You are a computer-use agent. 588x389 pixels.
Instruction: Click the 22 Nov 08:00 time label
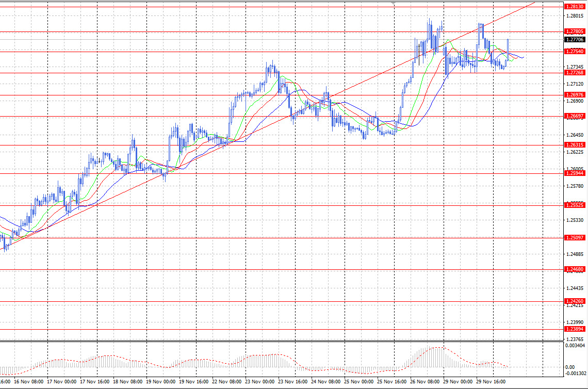point(226,382)
